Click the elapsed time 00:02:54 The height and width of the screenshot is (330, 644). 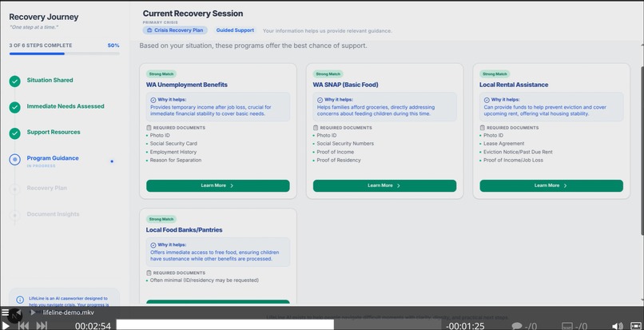[93, 326]
